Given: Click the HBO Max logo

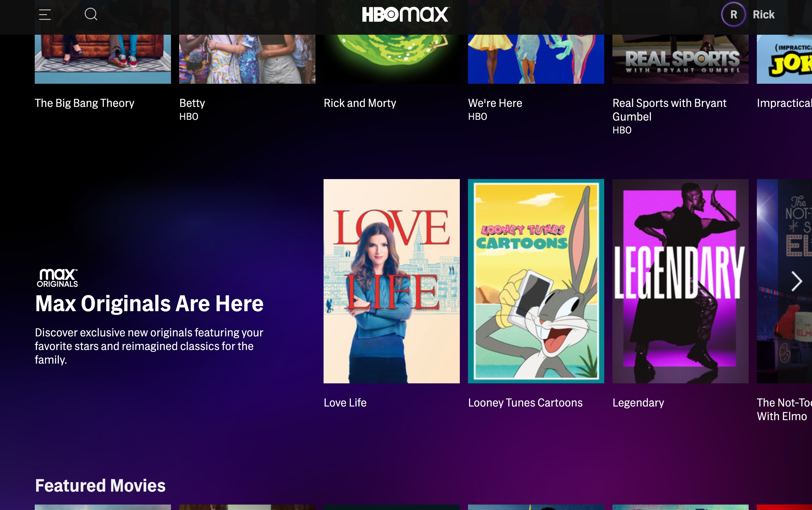Looking at the screenshot, I should 406,14.
